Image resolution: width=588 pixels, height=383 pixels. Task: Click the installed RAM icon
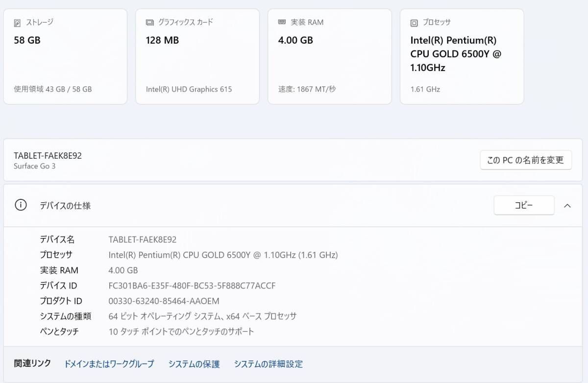click(282, 23)
